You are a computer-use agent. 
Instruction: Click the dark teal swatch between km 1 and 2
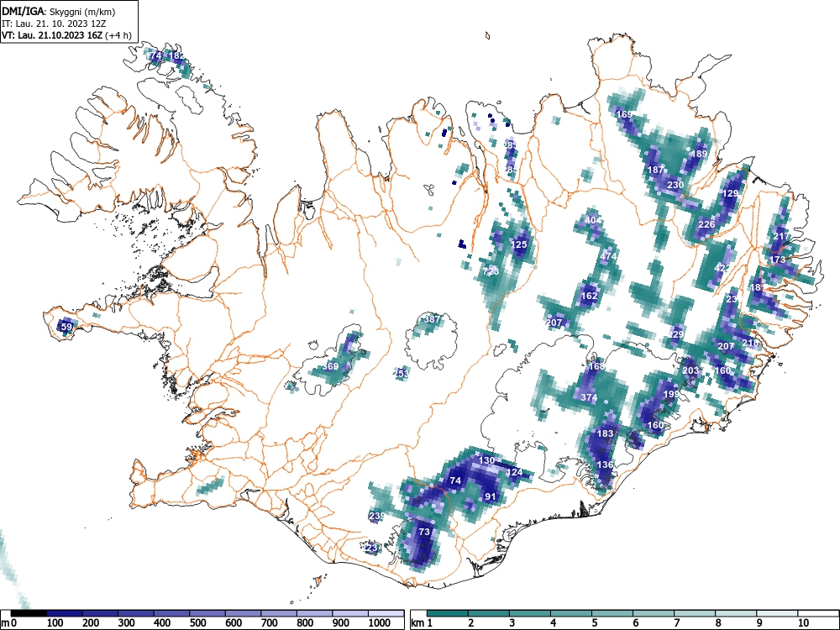tap(448, 613)
